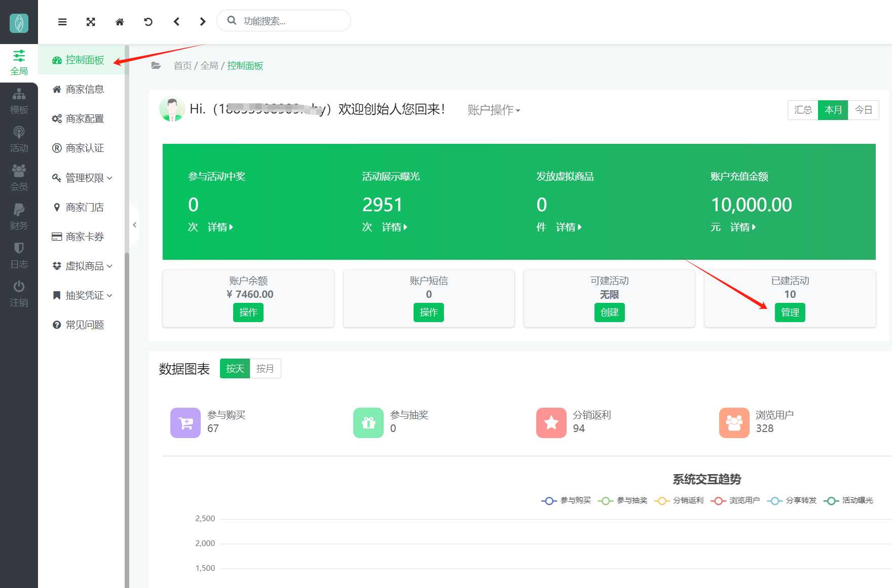892x588 pixels.
Task: Open 全局 section in dark sidebar
Action: coord(19,63)
